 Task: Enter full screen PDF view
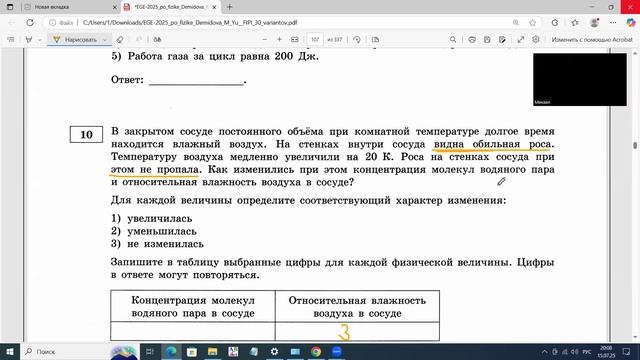point(521,40)
